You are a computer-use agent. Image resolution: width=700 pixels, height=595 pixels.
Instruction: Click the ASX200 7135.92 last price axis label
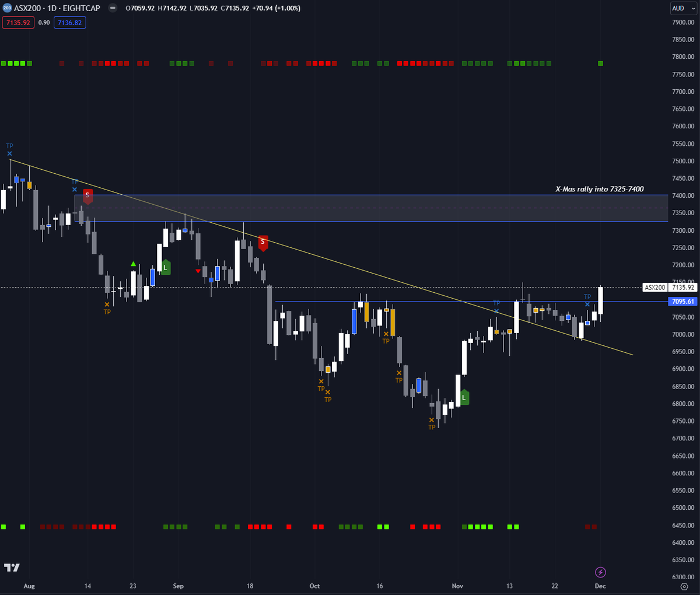[670, 288]
